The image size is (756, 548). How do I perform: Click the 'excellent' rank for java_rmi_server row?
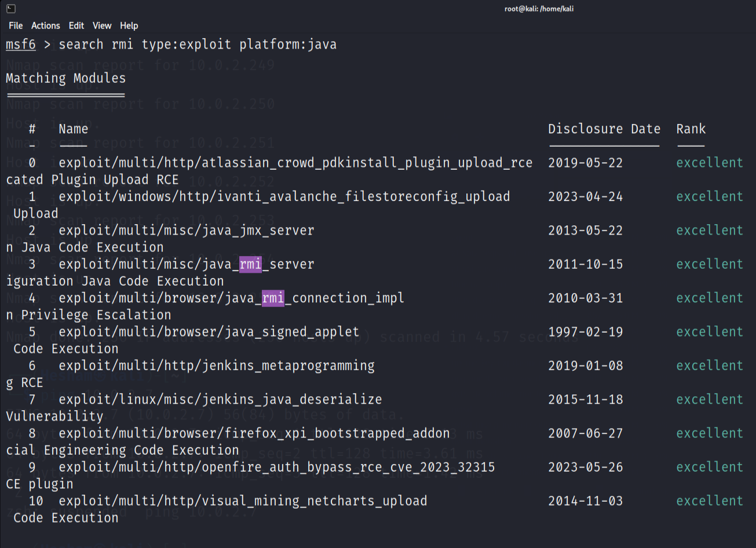tap(710, 264)
